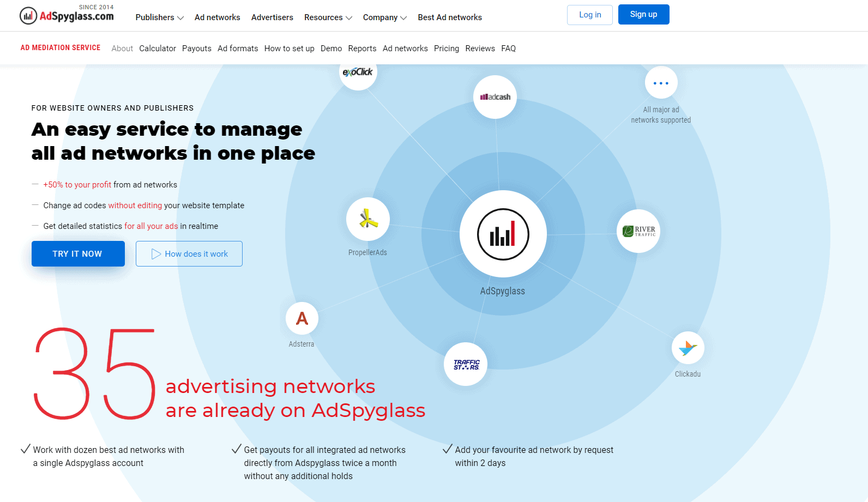
Task: Click the large red 35 number
Action: tap(95, 374)
